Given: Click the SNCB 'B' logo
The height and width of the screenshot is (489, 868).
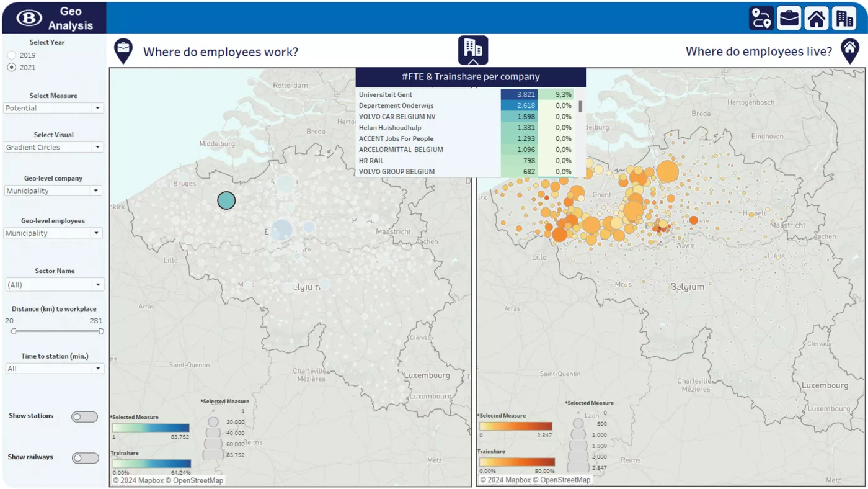Looking at the screenshot, I should 29,18.
